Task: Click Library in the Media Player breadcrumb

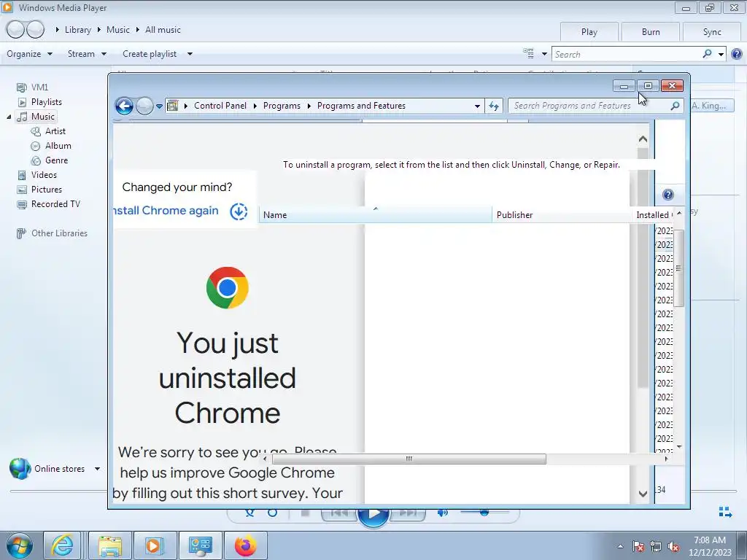Action: click(x=77, y=29)
